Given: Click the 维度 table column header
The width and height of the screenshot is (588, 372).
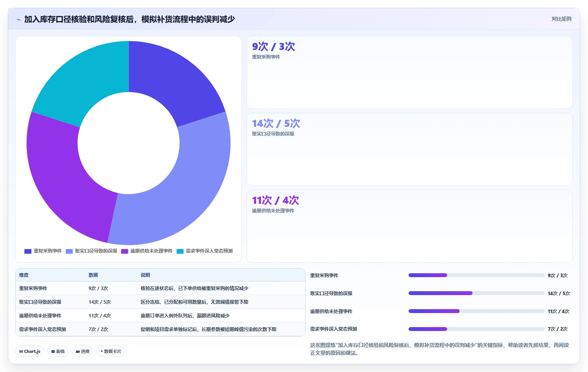Looking at the screenshot, I should [24, 275].
